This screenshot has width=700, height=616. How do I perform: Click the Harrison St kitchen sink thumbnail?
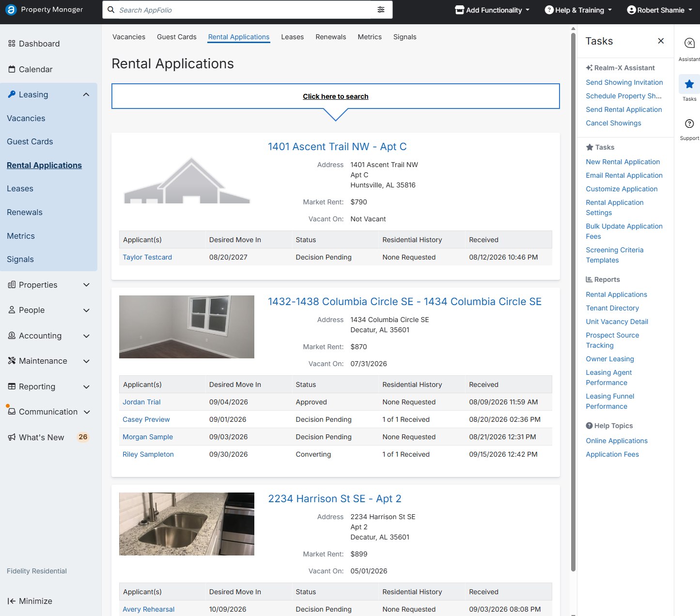point(187,524)
